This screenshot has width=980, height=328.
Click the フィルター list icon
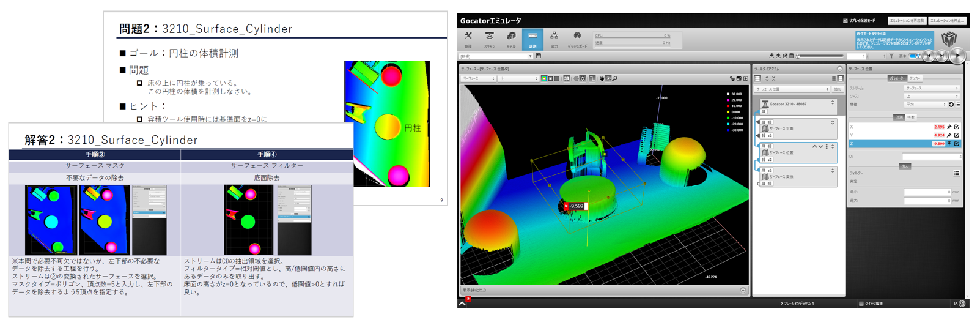pos(957,174)
